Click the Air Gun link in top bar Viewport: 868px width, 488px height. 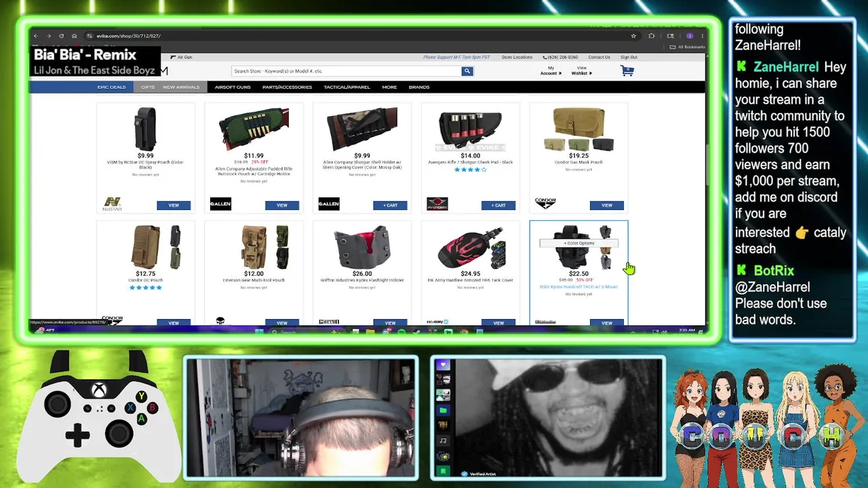tap(181, 58)
